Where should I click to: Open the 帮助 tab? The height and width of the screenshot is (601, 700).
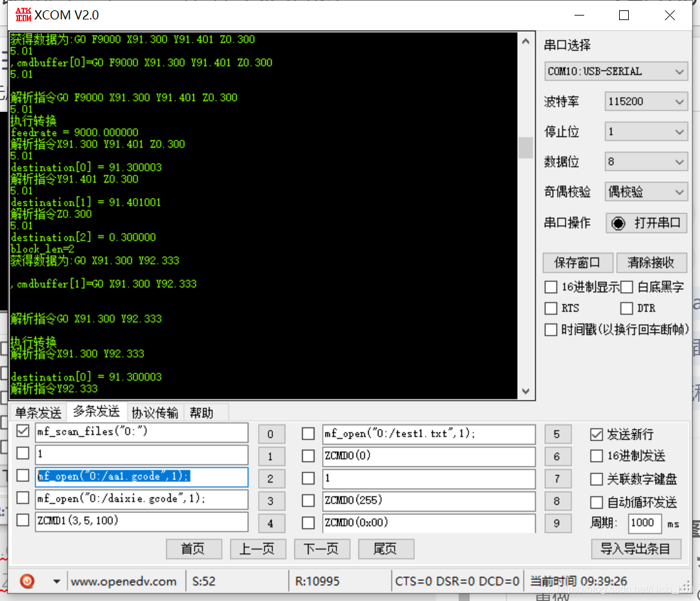pyautogui.click(x=201, y=413)
